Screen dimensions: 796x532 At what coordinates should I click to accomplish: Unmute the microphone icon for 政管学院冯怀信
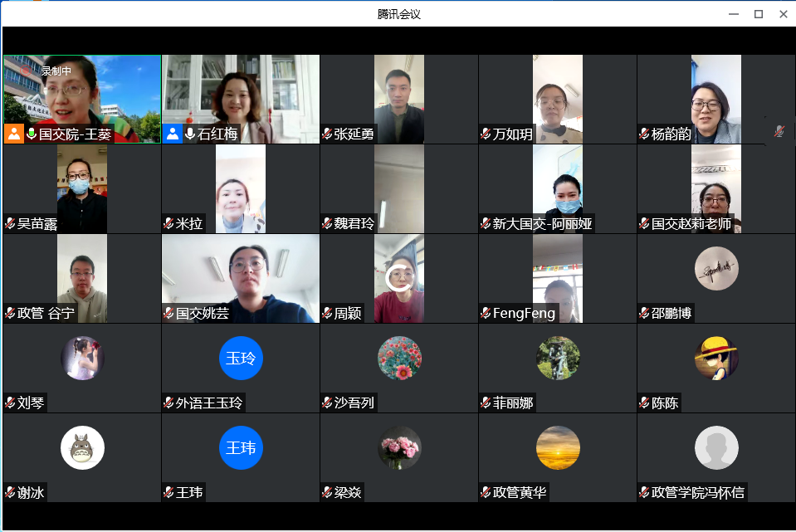click(x=644, y=492)
